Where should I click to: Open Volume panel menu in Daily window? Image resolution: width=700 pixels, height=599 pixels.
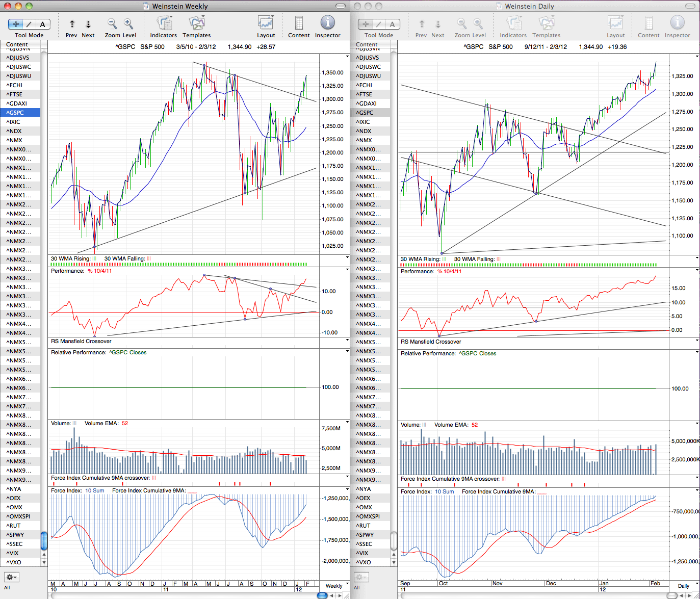(x=697, y=424)
